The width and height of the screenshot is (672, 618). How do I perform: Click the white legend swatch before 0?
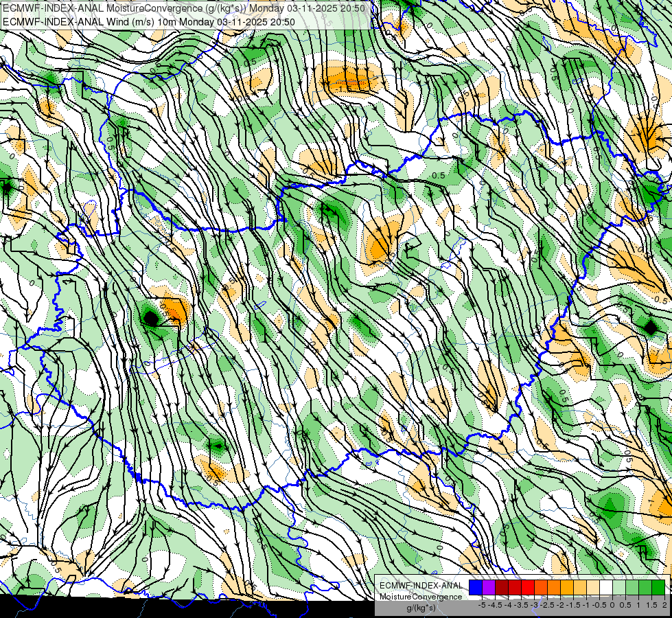click(x=606, y=587)
